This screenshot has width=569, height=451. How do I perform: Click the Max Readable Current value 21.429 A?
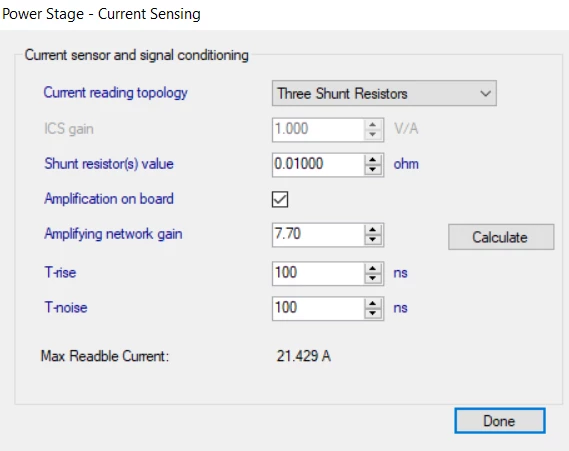pos(303,356)
